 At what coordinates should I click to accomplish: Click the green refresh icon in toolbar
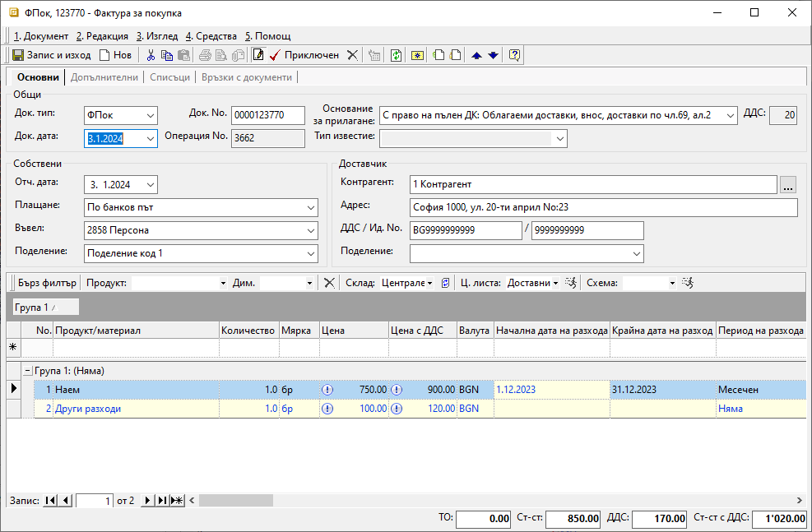click(397, 55)
